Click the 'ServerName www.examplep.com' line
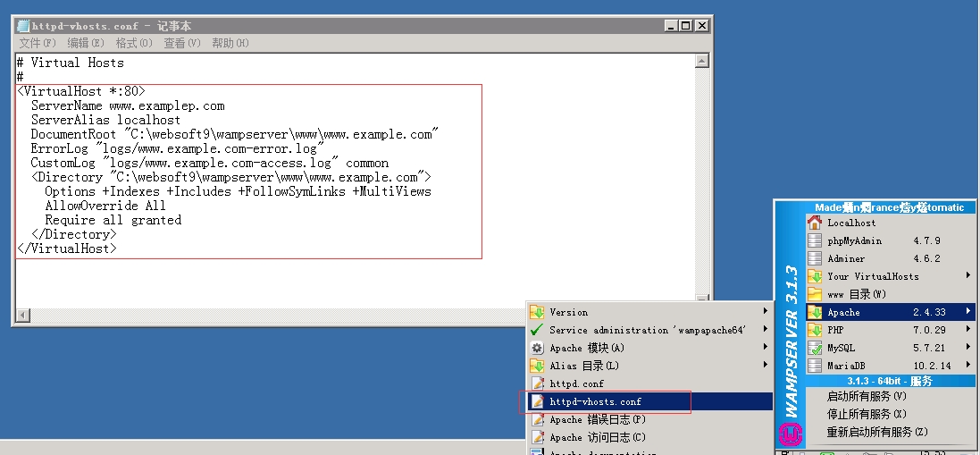The height and width of the screenshot is (455, 980). click(128, 105)
